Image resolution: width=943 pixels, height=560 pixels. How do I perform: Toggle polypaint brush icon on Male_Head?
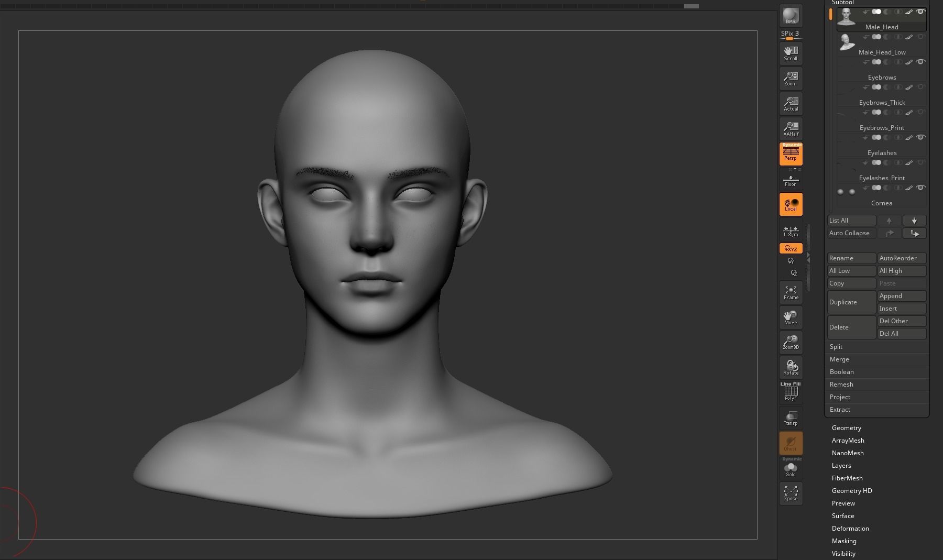tap(909, 12)
